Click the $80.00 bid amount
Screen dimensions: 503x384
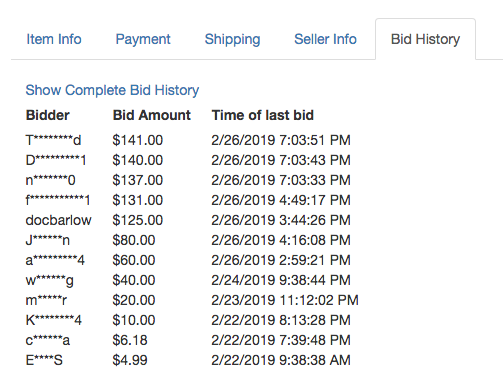click(134, 240)
